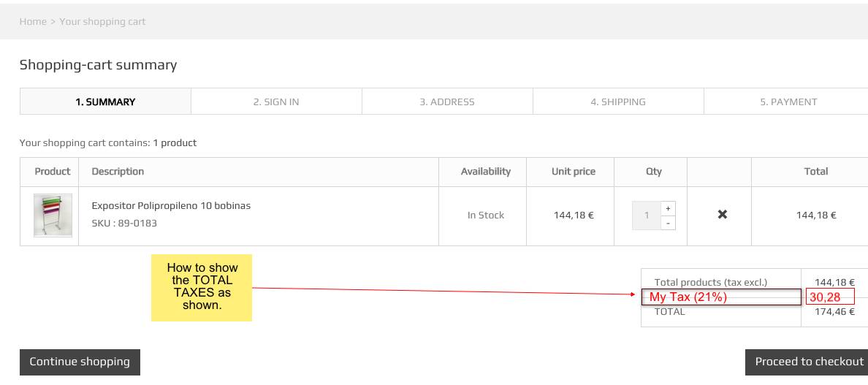The height and width of the screenshot is (385, 868).
Task: Click the Description column header
Action: point(118,172)
